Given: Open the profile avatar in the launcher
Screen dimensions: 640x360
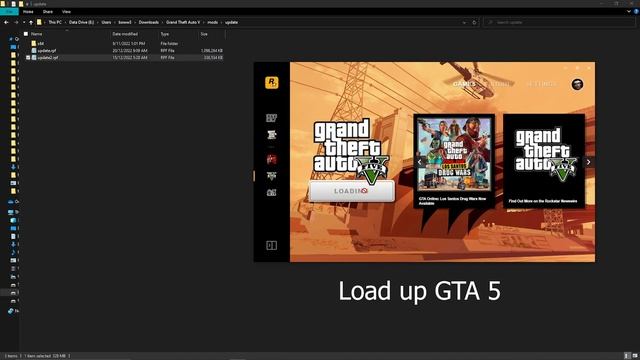Looking at the screenshot, I should [x=577, y=84].
